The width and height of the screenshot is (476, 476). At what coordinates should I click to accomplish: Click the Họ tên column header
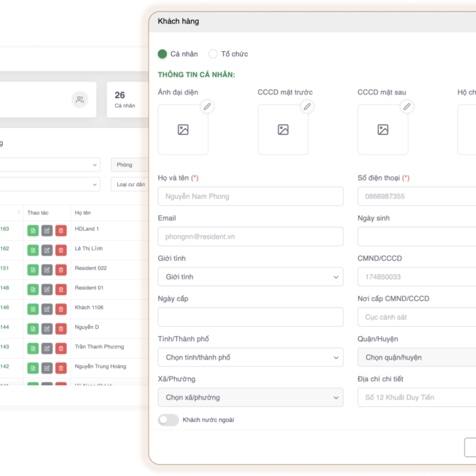(83, 212)
